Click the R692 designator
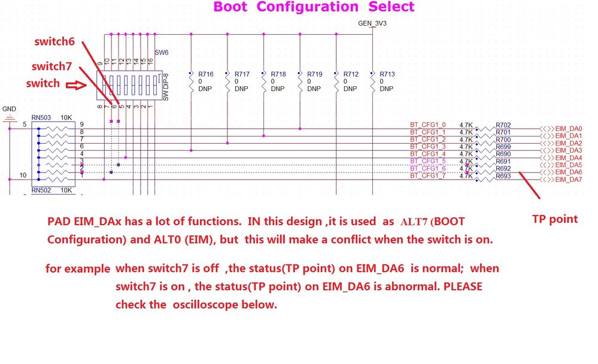Image resolution: width=598 pixels, height=364 pixels. pos(503,169)
